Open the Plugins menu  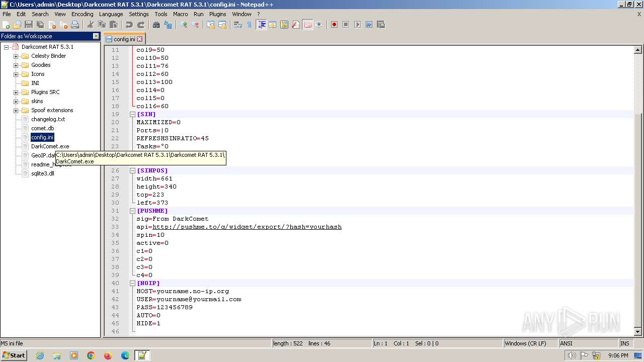coord(218,14)
